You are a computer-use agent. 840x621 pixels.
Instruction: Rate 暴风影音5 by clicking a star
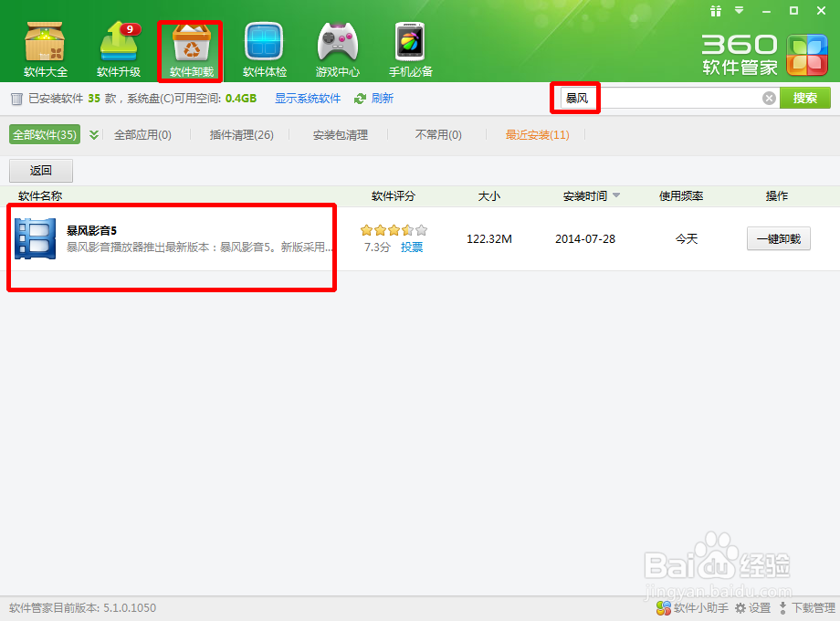pyautogui.click(x=393, y=230)
